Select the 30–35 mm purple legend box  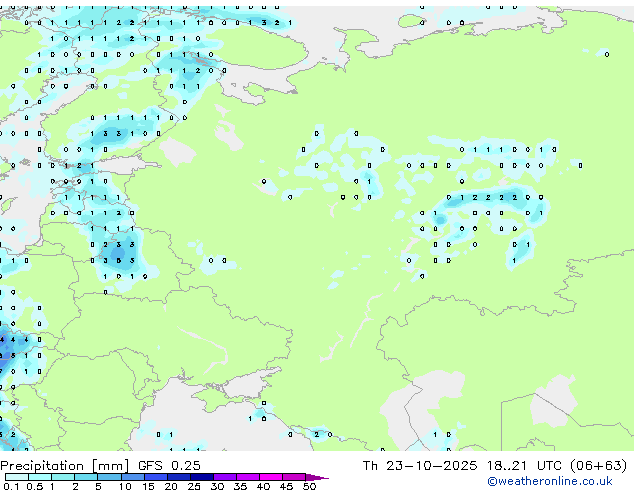point(225,477)
